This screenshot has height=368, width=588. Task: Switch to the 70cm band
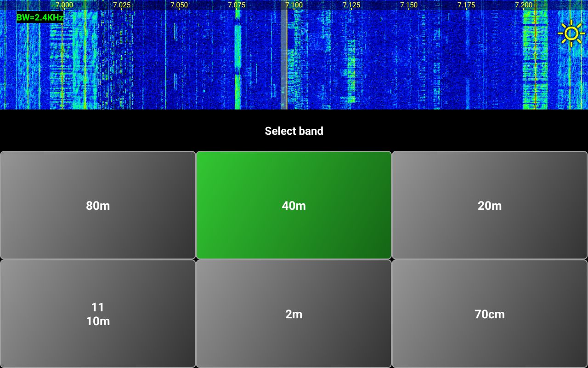coord(490,314)
